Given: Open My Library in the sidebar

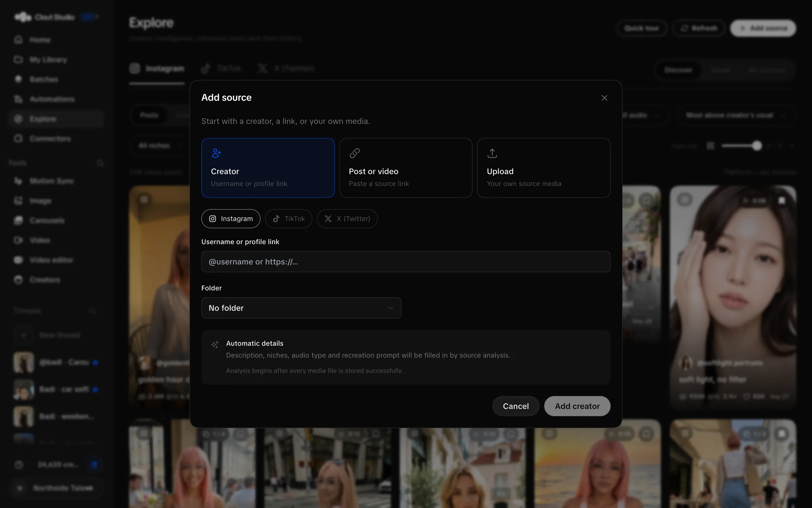Looking at the screenshot, I should pyautogui.click(x=56, y=60).
